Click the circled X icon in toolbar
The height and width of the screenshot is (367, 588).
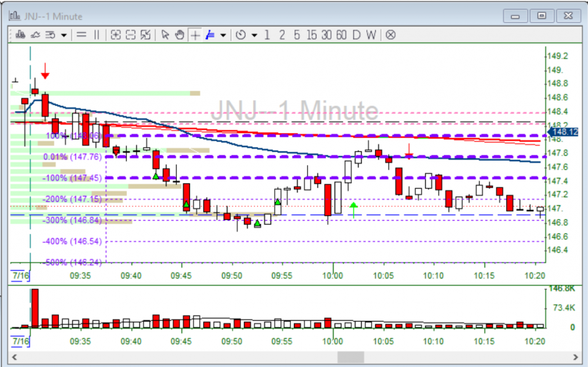point(390,35)
